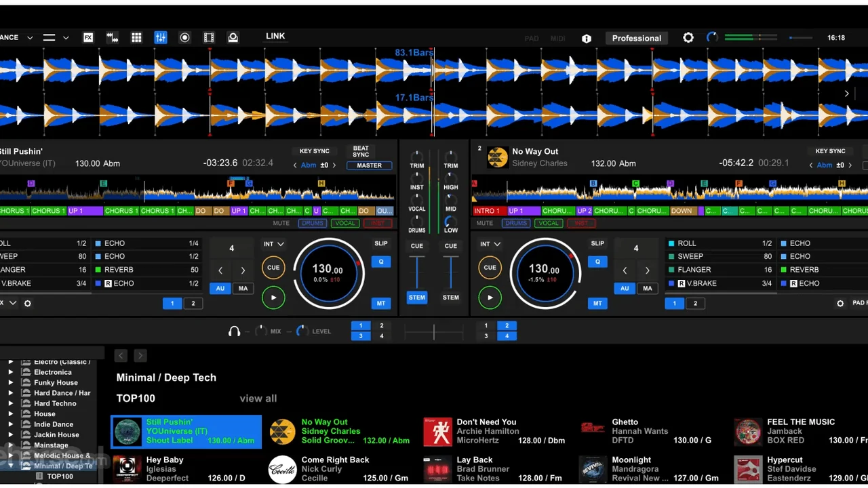Open preferences with the gear icon at top
Image resolution: width=868 pixels, height=488 pixels.
(688, 38)
